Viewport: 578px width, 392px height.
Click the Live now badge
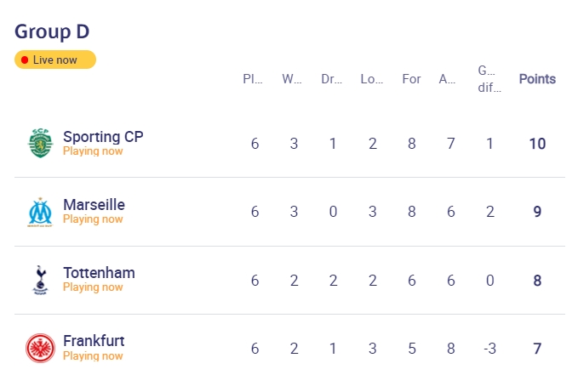coord(55,60)
